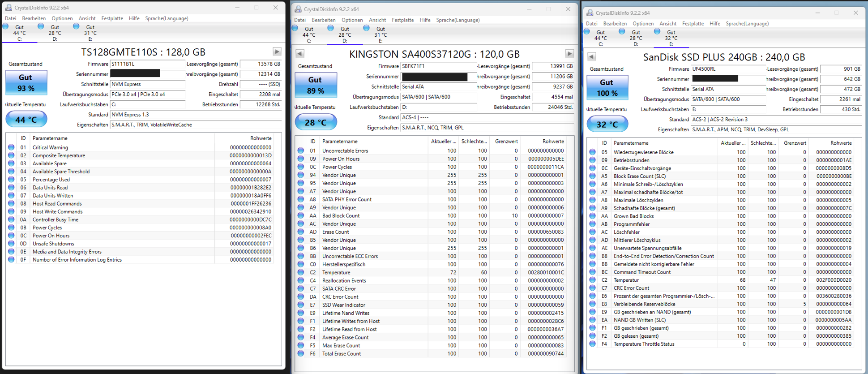Click CrystalDiskInfo app icon in right window title bar
This screenshot has width=868, height=374.
(590, 13)
